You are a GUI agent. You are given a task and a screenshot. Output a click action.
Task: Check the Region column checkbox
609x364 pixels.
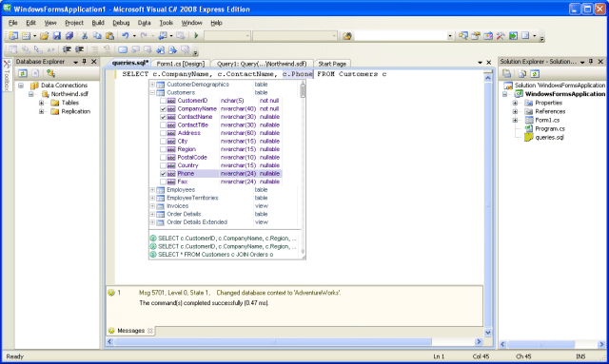pos(163,149)
